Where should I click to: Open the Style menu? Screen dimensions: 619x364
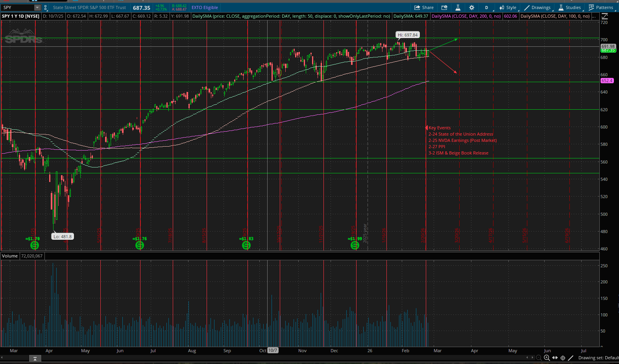508,7
